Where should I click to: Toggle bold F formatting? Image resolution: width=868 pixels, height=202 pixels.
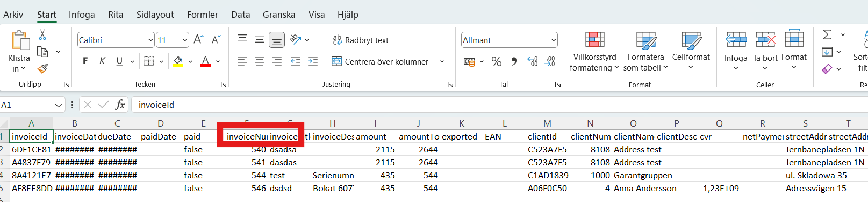tap(85, 61)
